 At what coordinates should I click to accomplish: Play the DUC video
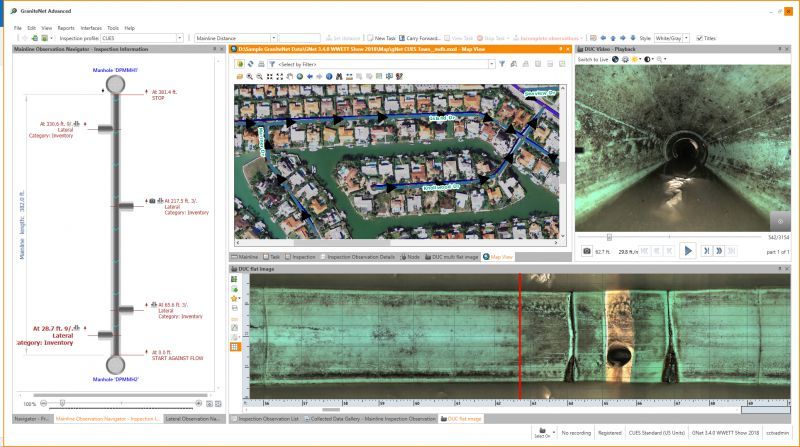[x=688, y=250]
